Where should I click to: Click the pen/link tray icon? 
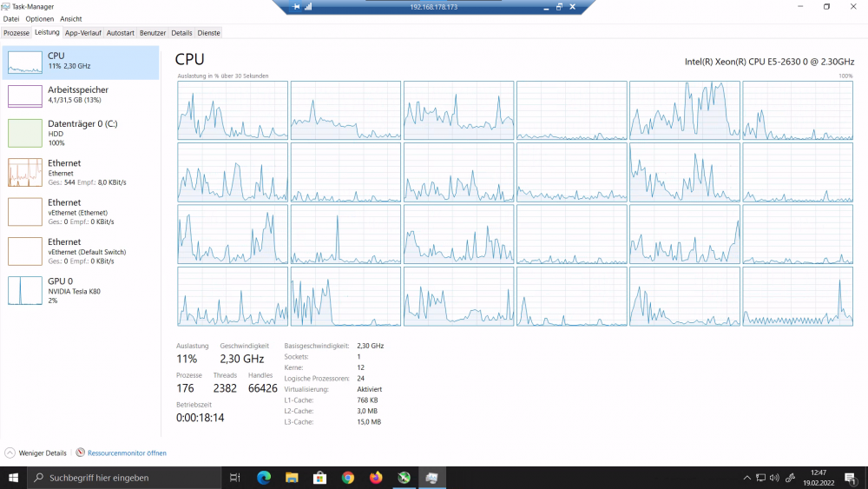790,478
